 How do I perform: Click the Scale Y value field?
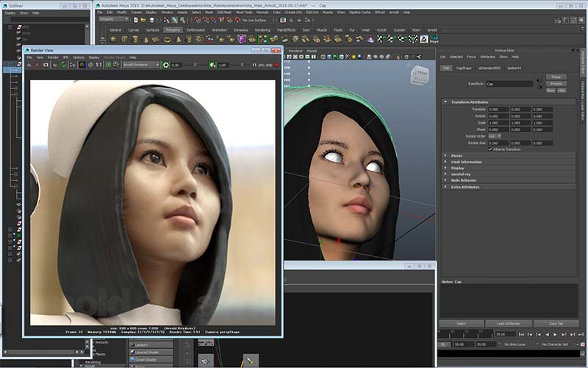(520, 123)
